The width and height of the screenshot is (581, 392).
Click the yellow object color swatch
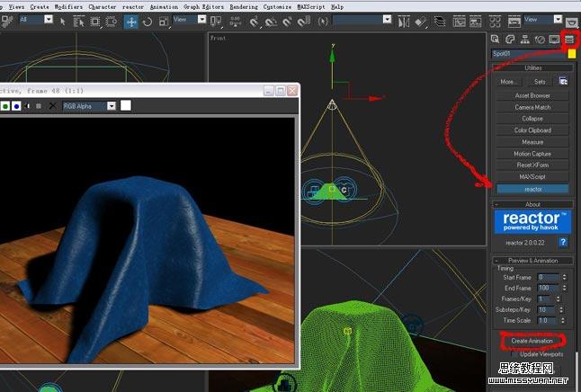point(572,54)
